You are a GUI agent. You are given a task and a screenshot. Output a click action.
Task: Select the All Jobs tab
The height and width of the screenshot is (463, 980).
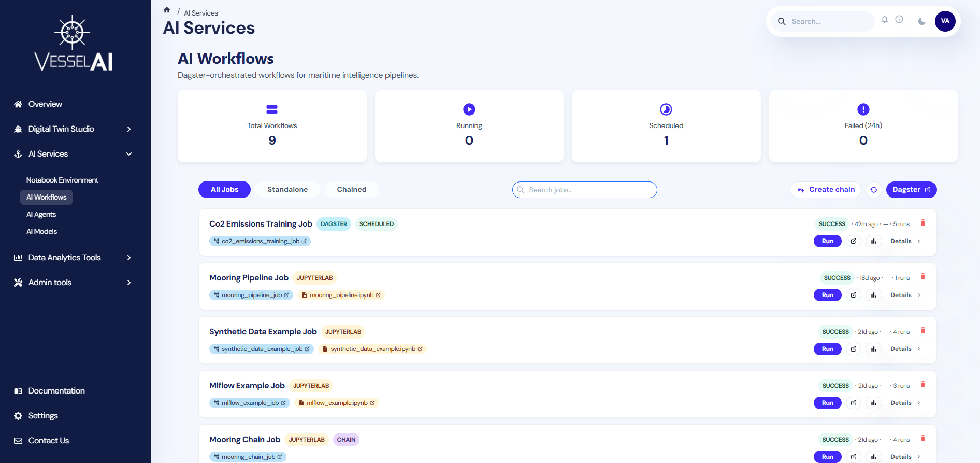click(x=224, y=190)
